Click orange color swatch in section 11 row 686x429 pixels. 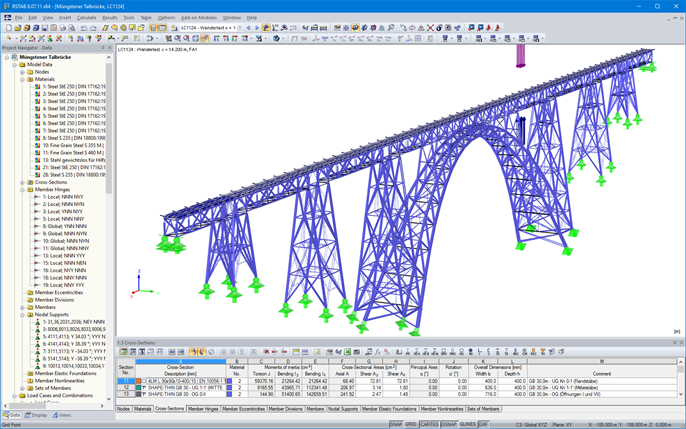point(139,381)
